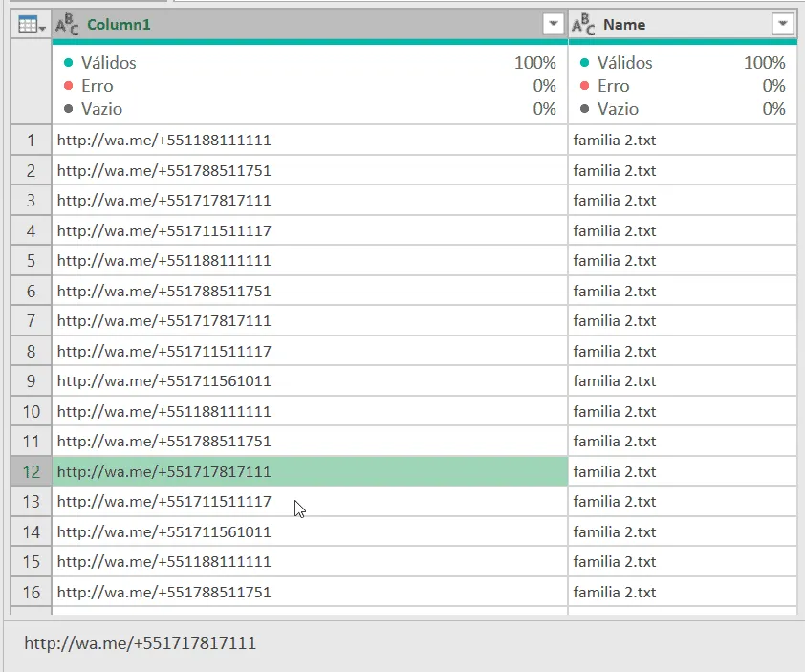Click the Column1 cell in row 16
This screenshot has width=805, height=672.
pyautogui.click(x=310, y=593)
